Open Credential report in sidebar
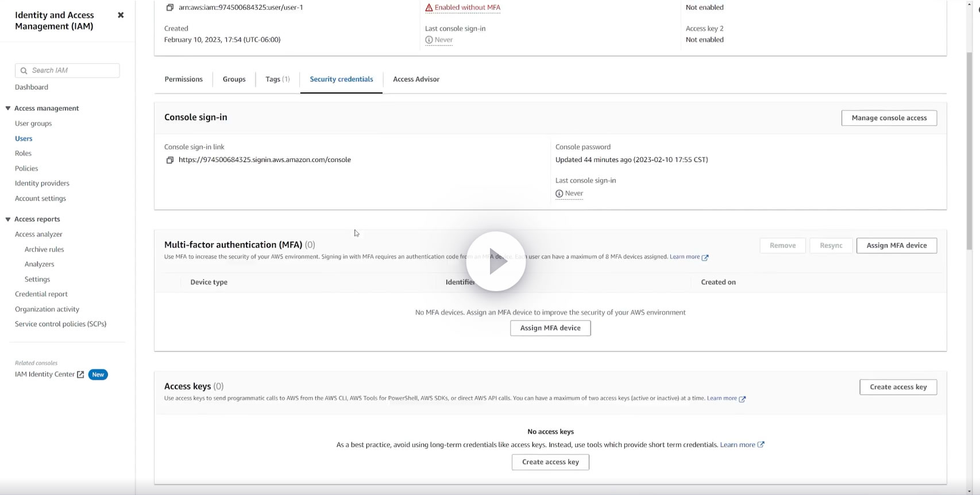The height and width of the screenshot is (495, 980). pyautogui.click(x=41, y=294)
